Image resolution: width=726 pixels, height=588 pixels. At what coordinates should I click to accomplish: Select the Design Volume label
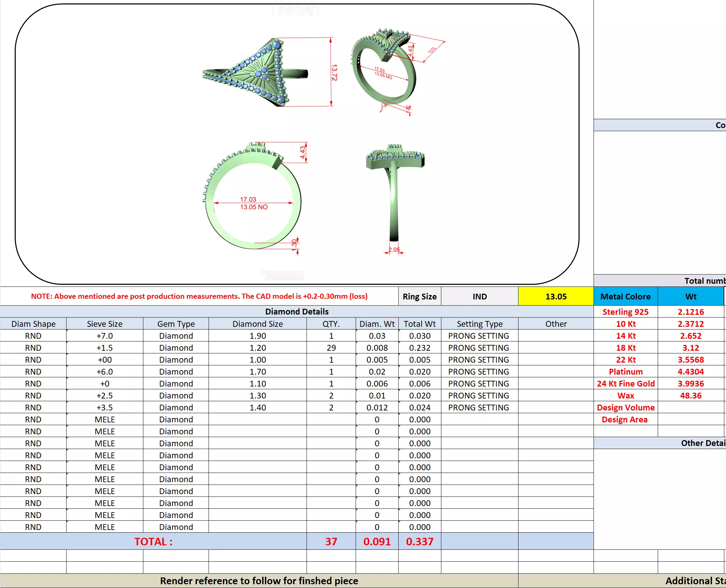(x=625, y=407)
